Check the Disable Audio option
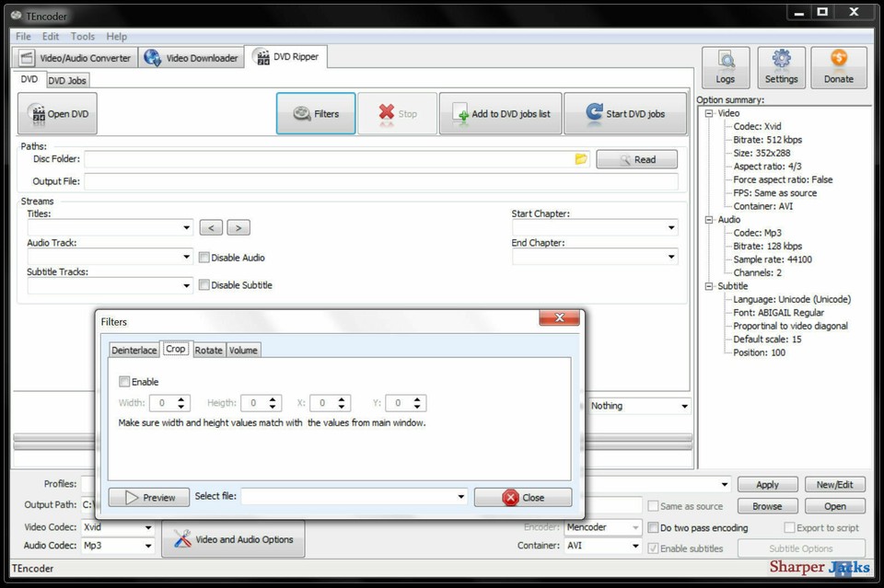Viewport: 884px width, 588px height. coord(204,258)
